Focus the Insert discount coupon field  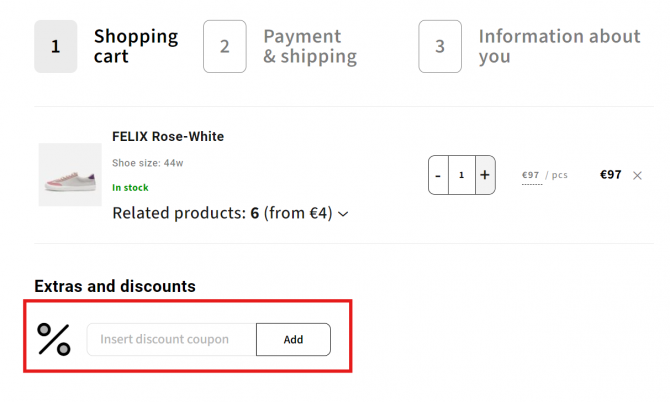(x=171, y=339)
